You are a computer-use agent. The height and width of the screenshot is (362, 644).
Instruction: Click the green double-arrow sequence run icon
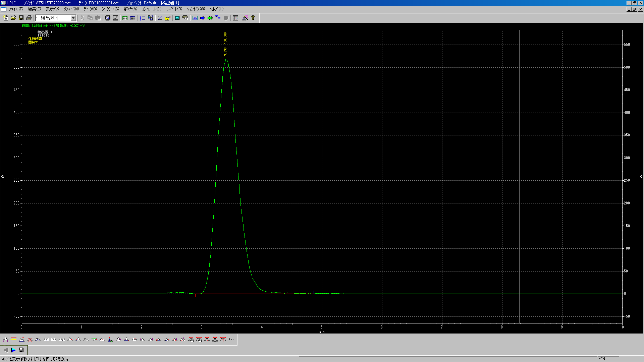tap(210, 18)
